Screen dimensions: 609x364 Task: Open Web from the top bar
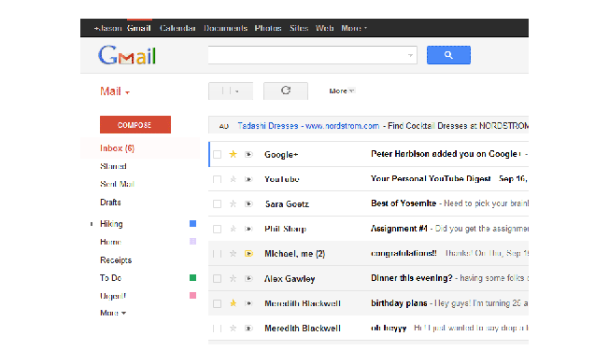(325, 28)
